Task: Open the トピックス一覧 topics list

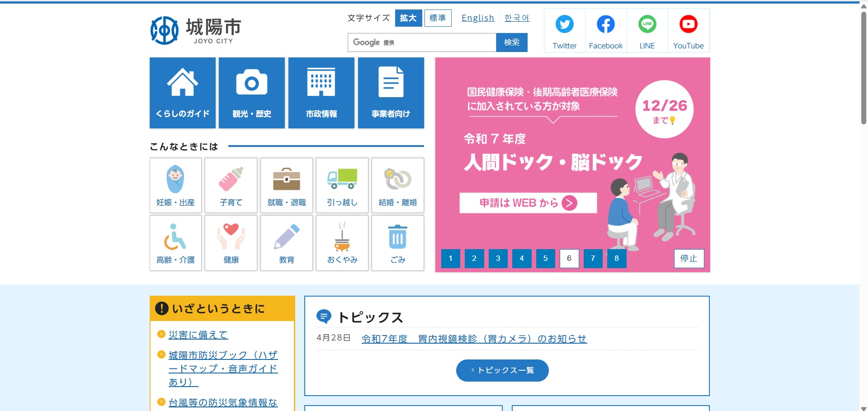Action: click(501, 370)
